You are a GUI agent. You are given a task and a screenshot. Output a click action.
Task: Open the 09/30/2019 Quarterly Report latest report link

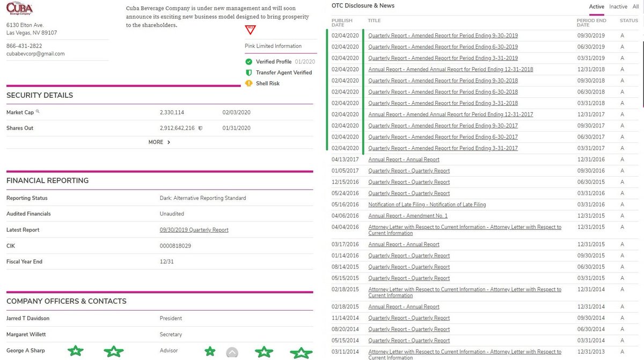[194, 230]
